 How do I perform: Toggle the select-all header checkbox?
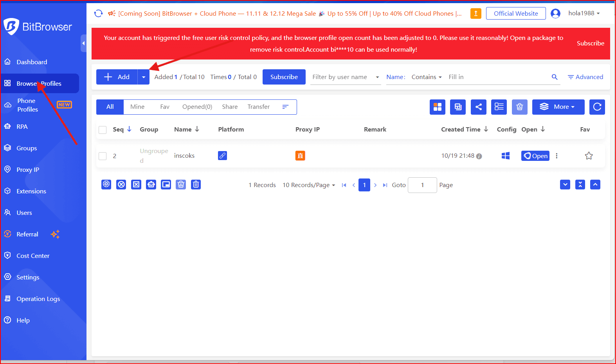103,130
